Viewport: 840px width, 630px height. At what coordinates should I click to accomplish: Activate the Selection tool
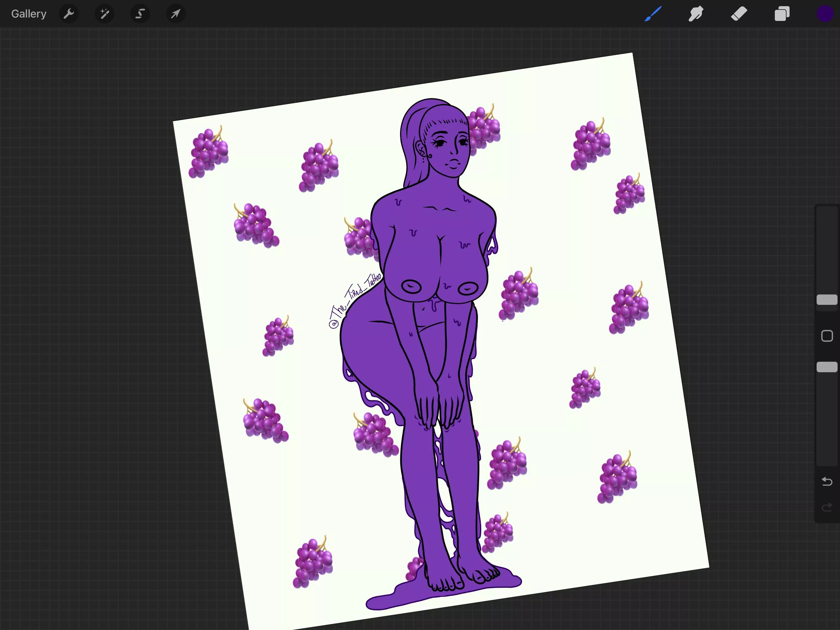140,14
